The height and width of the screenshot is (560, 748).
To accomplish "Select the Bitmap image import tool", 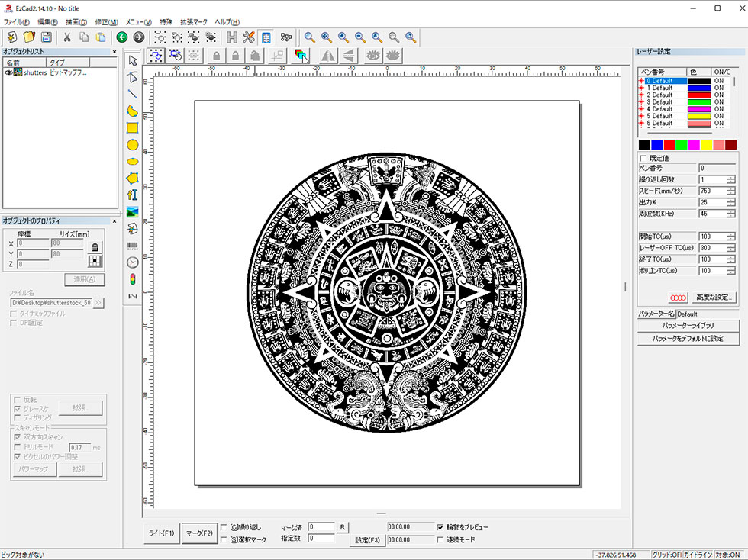I will [x=133, y=212].
